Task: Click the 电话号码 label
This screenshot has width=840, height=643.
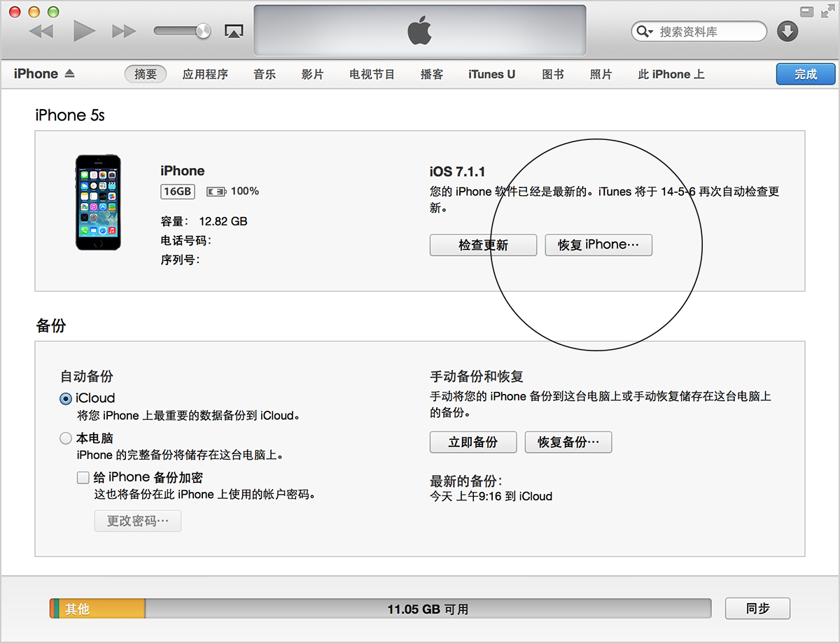Action: coord(185,241)
